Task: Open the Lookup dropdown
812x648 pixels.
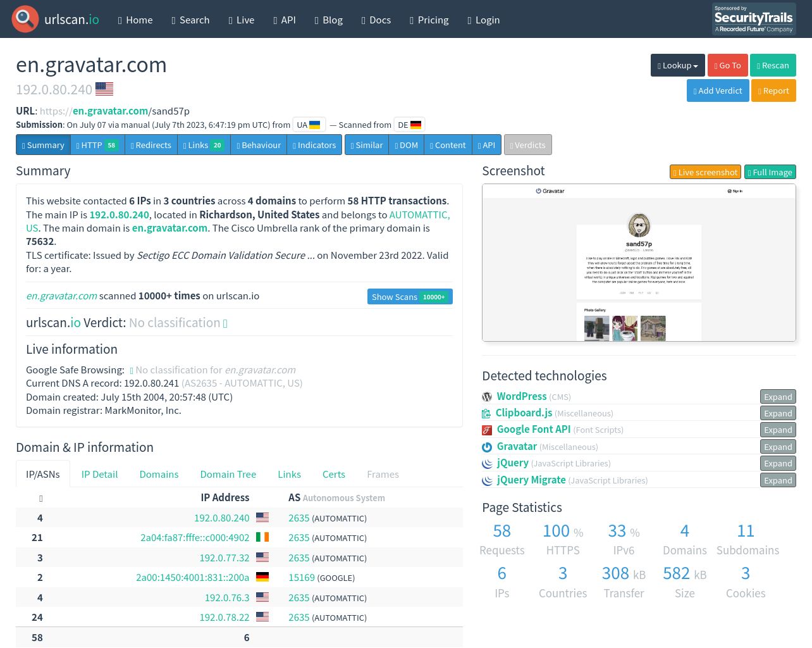Action: coord(678,65)
